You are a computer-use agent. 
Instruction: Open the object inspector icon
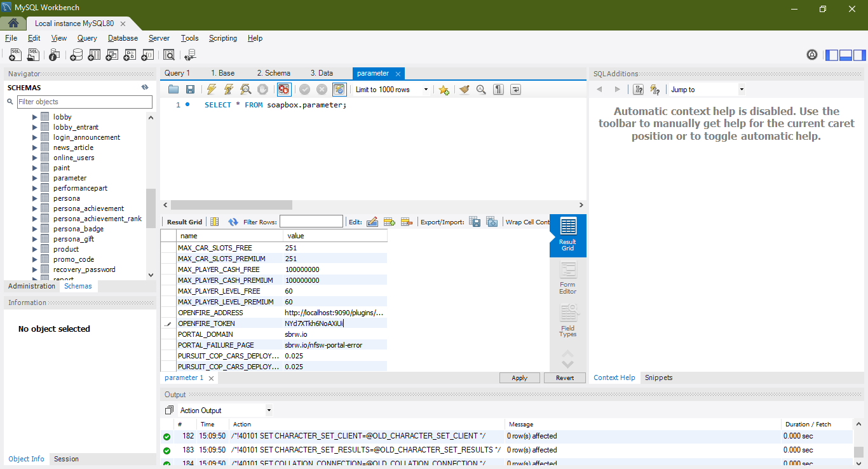[55, 55]
